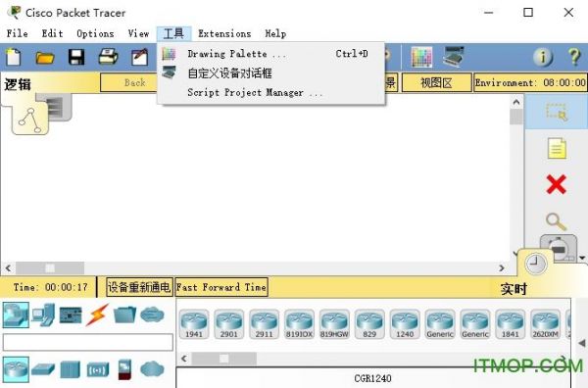Open the custom devices dialog toolbar icon
Viewport: 588px width, 388px height.
454,57
